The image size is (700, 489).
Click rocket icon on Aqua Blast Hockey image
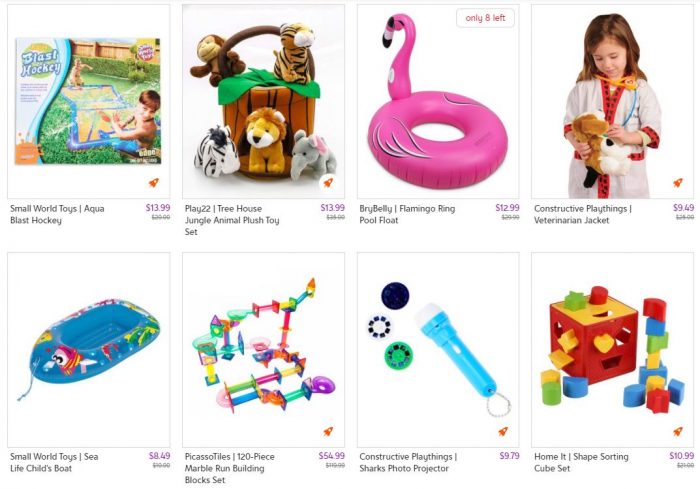tap(153, 183)
